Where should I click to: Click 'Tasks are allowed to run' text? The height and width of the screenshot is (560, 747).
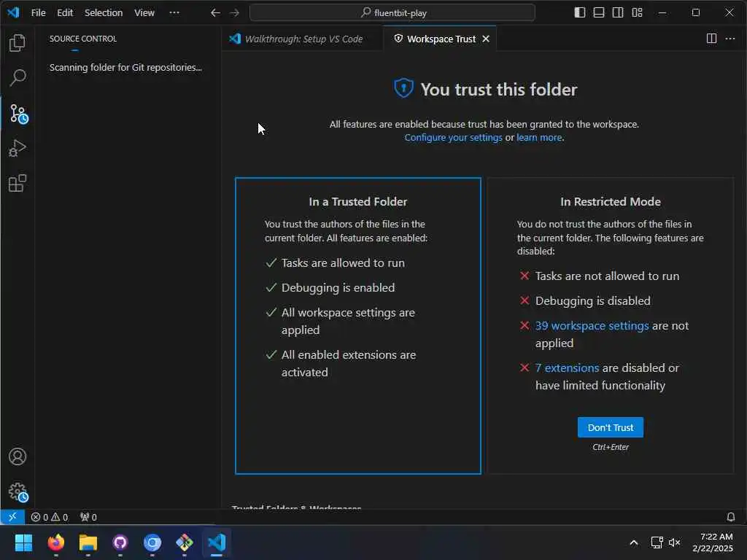[x=343, y=262]
